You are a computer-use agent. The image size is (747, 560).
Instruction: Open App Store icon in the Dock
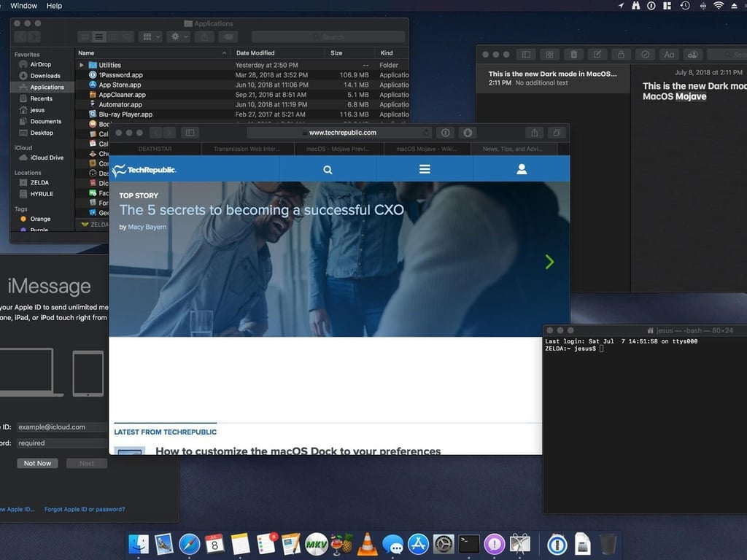click(x=418, y=544)
